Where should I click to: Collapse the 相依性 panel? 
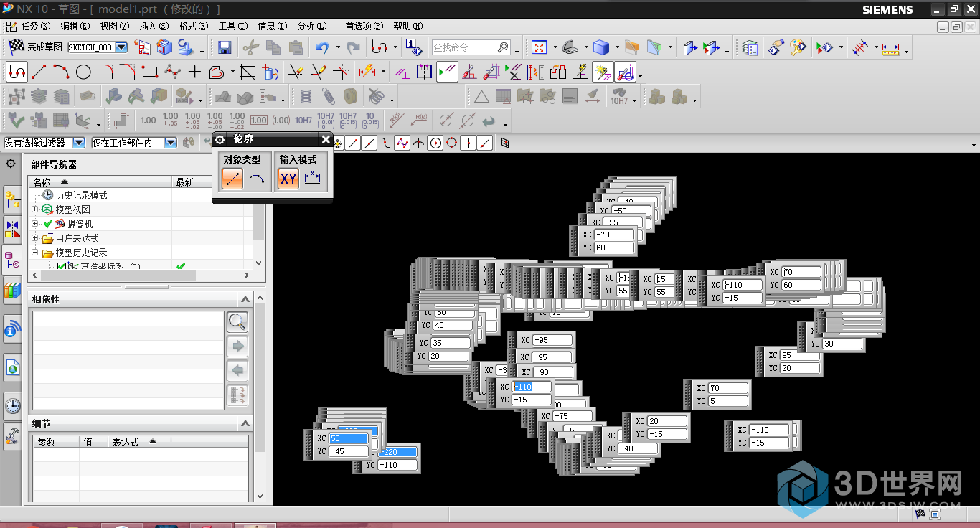pos(245,299)
